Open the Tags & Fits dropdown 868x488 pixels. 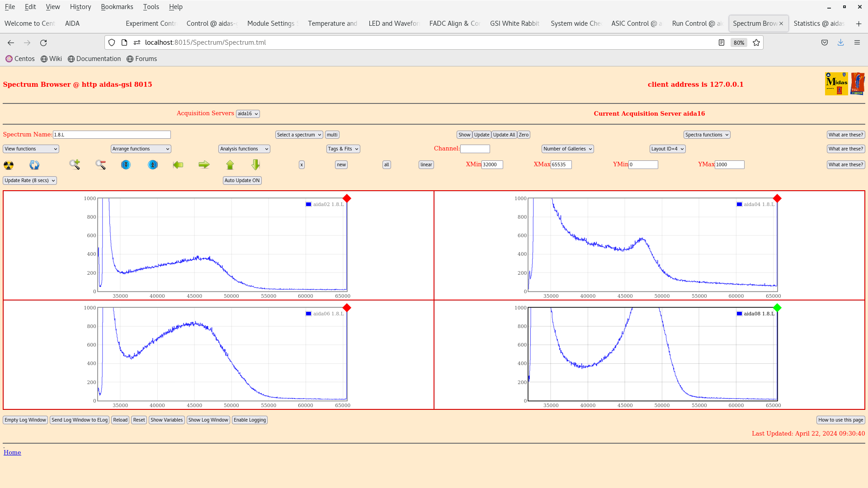343,149
